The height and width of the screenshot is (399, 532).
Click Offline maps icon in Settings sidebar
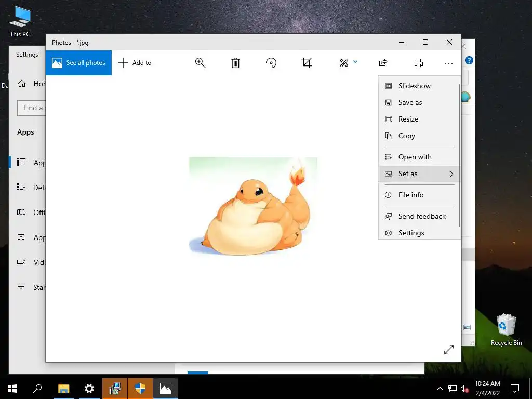21,212
